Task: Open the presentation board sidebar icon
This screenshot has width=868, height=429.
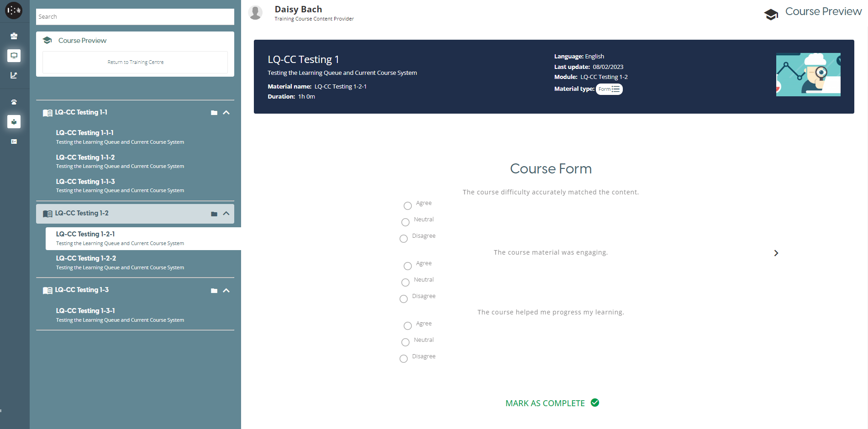Action: coord(14,56)
